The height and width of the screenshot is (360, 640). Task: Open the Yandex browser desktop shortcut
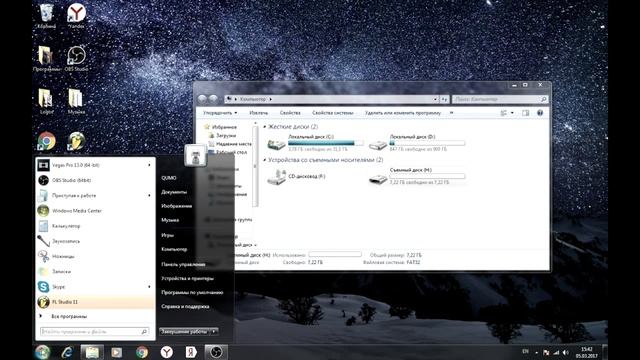(x=76, y=16)
